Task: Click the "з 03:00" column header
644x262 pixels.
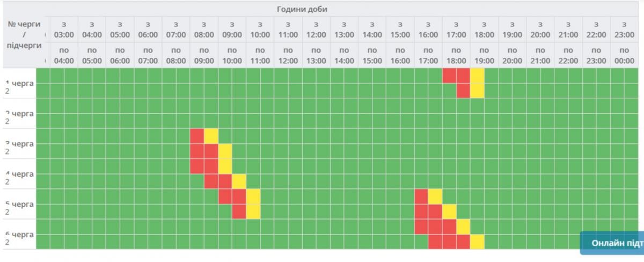Action: tap(64, 29)
